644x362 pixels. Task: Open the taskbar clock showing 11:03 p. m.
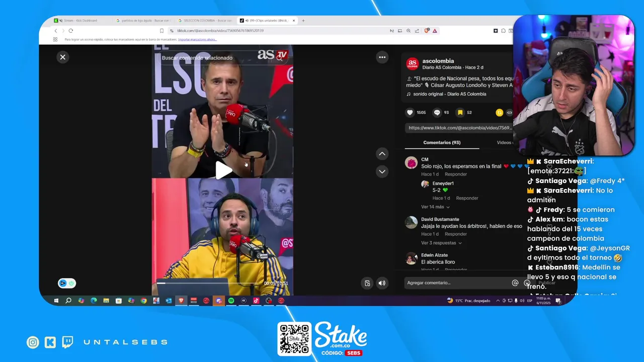[543, 301]
